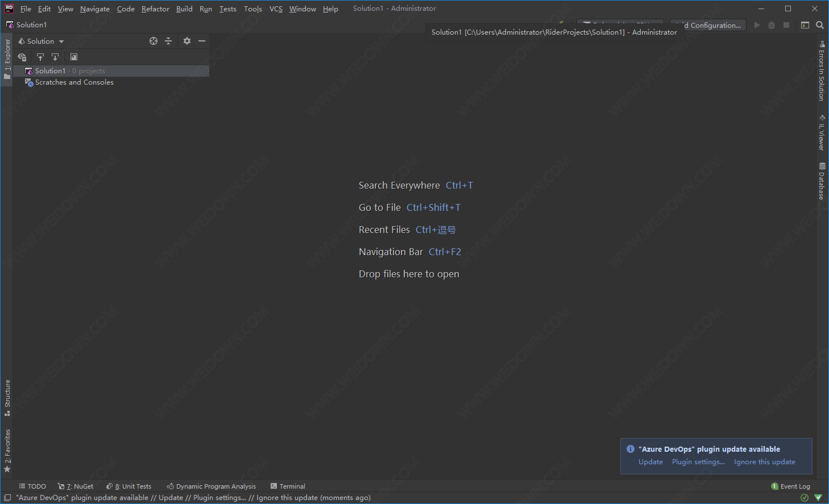Open the Edit menu

tap(44, 9)
